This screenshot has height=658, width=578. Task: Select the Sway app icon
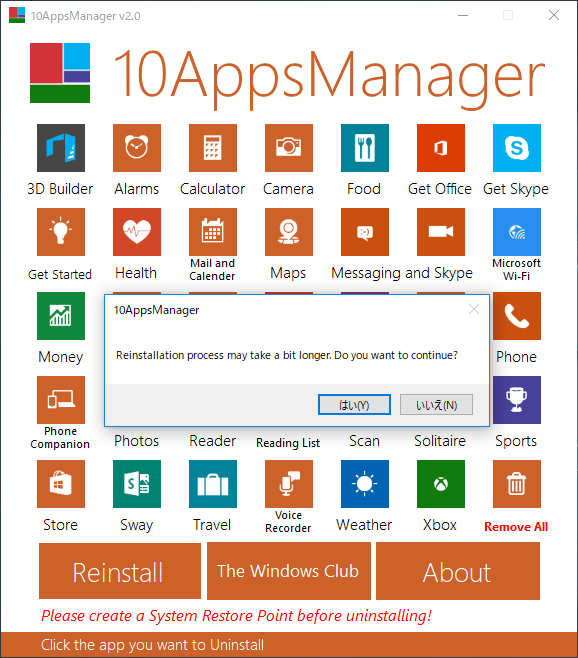coord(137,484)
